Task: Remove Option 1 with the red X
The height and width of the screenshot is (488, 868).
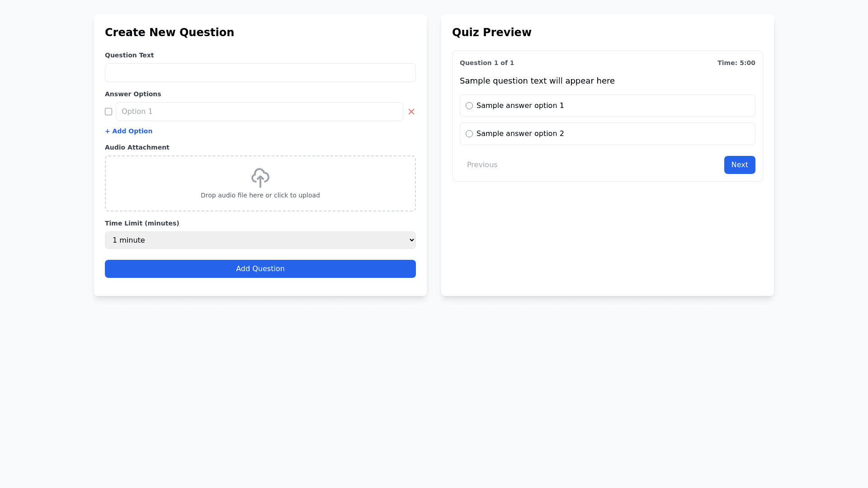Action: [x=411, y=112]
